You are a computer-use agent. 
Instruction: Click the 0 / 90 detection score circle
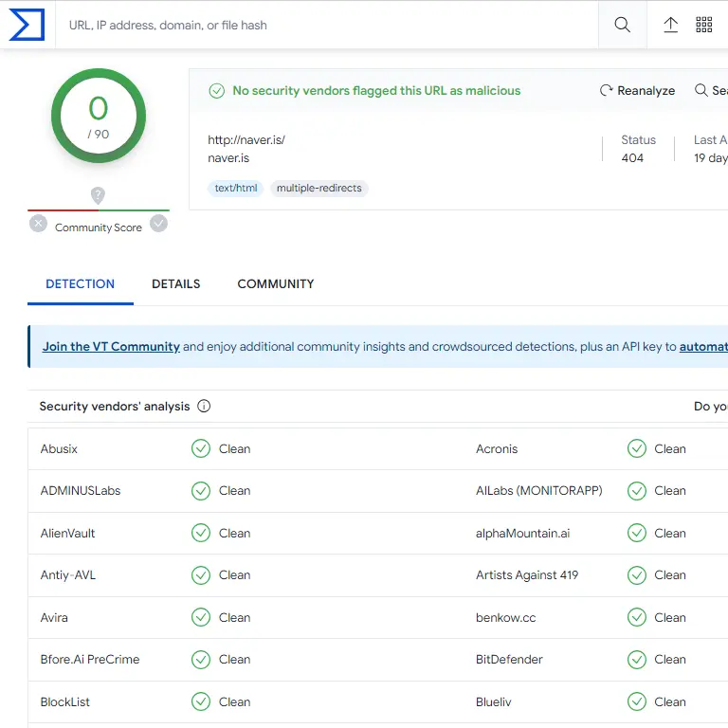(99, 116)
